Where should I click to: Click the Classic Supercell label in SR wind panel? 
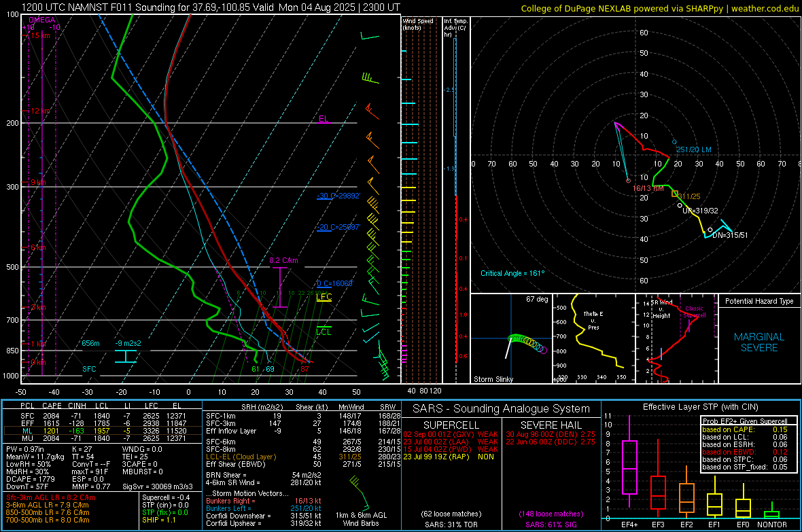tap(695, 312)
